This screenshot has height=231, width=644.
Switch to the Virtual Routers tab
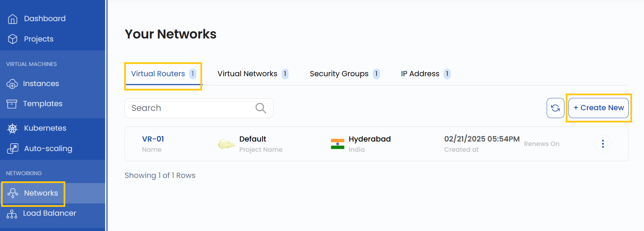pyautogui.click(x=164, y=74)
